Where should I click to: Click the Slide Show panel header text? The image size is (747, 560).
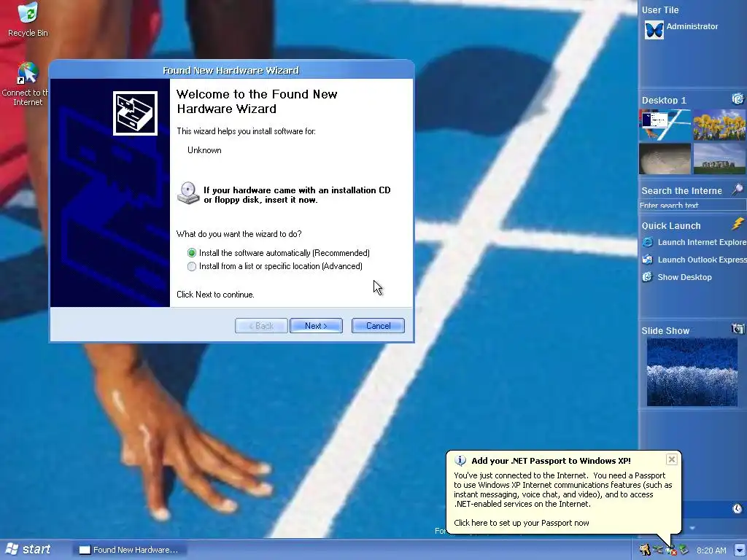pyautogui.click(x=665, y=330)
